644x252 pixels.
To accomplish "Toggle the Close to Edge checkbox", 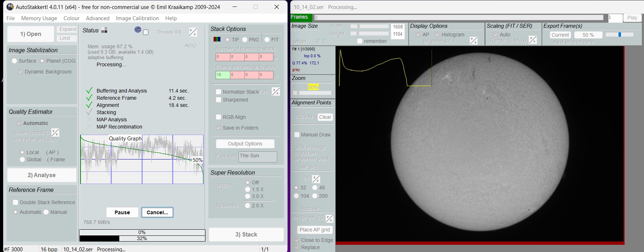I will pyautogui.click(x=297, y=240).
